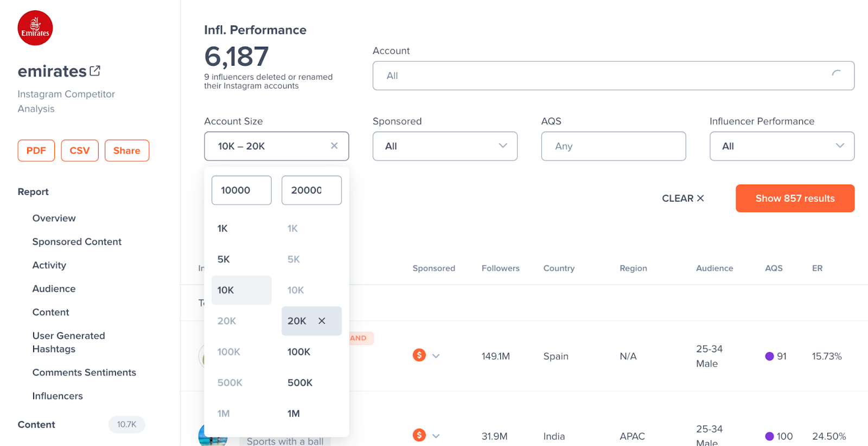The height and width of the screenshot is (446, 868).
Task: Open the Influencer Performance dropdown
Action: coord(782,146)
